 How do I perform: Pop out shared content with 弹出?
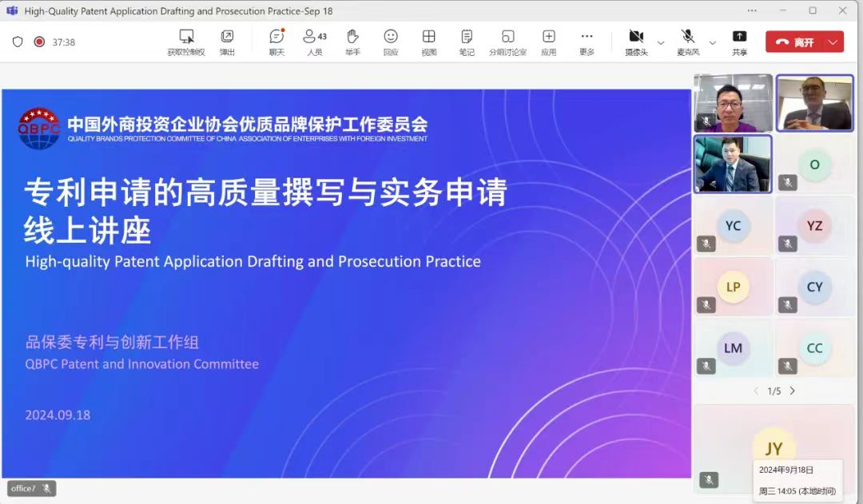click(x=227, y=42)
